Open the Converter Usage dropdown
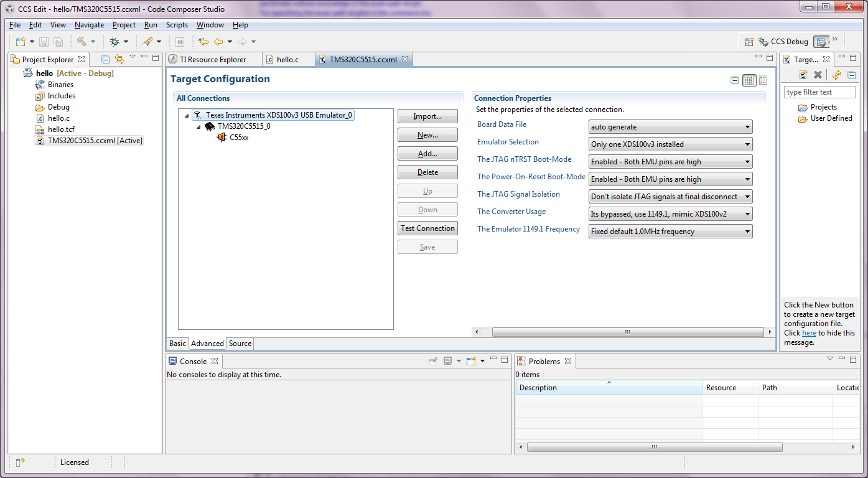Image resolution: width=868 pixels, height=478 pixels. tap(671, 214)
